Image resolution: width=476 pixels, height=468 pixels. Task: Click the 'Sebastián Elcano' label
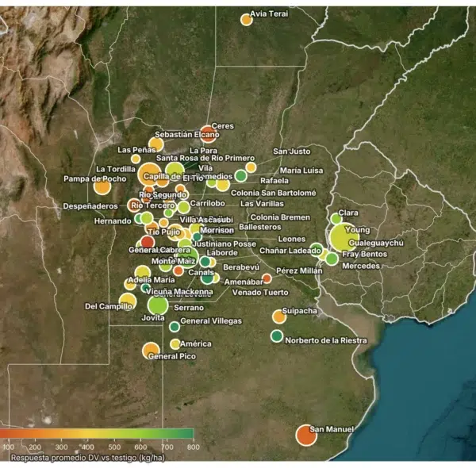click(x=187, y=135)
